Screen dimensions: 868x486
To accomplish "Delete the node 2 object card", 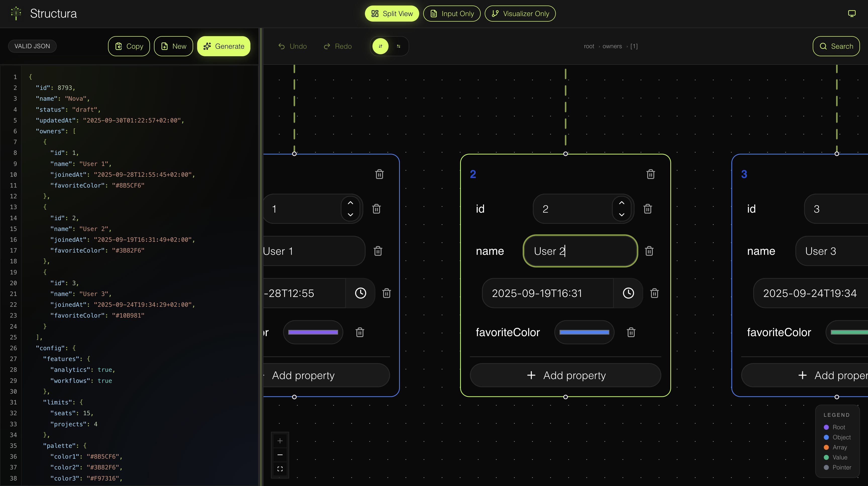I will click(x=650, y=174).
